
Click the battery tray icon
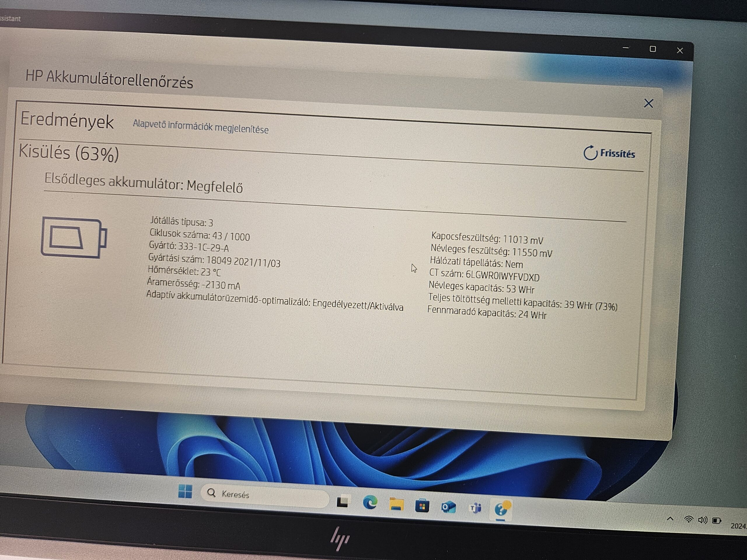[x=716, y=521]
